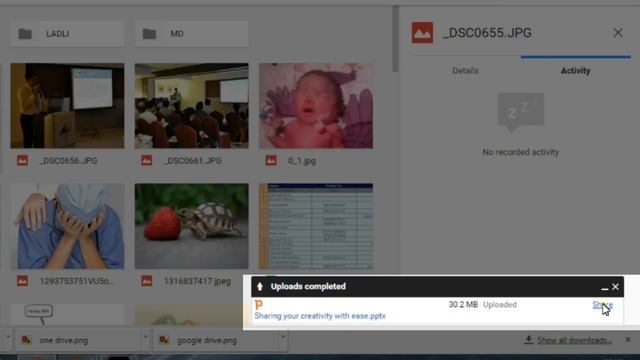640x360 pixels.
Task: Click the image icon beside _DSC0661.JPG
Action: coord(147,160)
